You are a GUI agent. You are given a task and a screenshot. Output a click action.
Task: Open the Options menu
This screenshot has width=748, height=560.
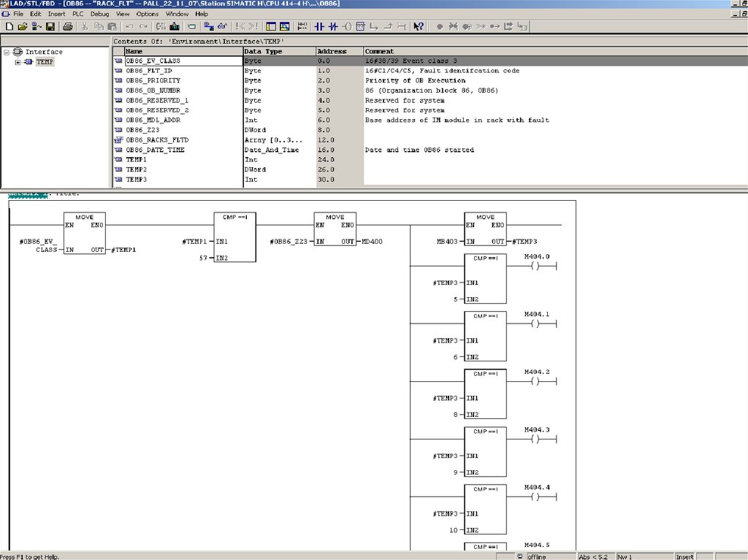[147, 14]
